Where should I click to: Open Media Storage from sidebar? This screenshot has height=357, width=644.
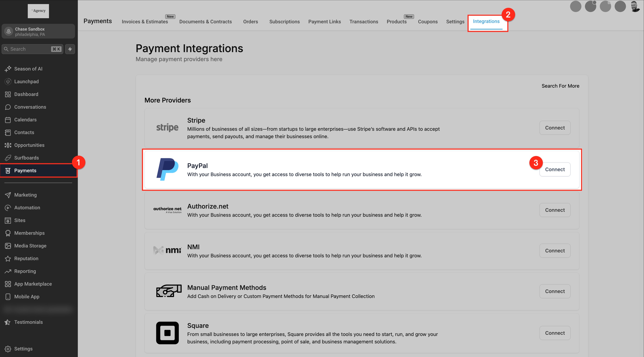point(30,246)
